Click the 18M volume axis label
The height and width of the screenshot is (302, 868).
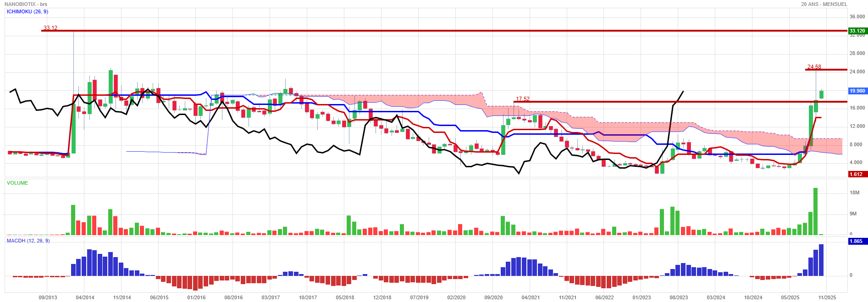854,192
